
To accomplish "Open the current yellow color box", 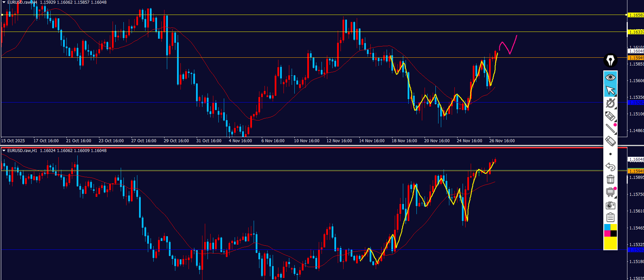I will (x=610, y=243).
